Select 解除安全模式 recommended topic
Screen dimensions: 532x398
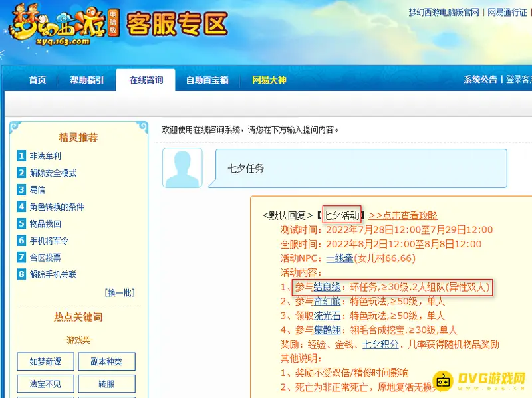(x=53, y=173)
